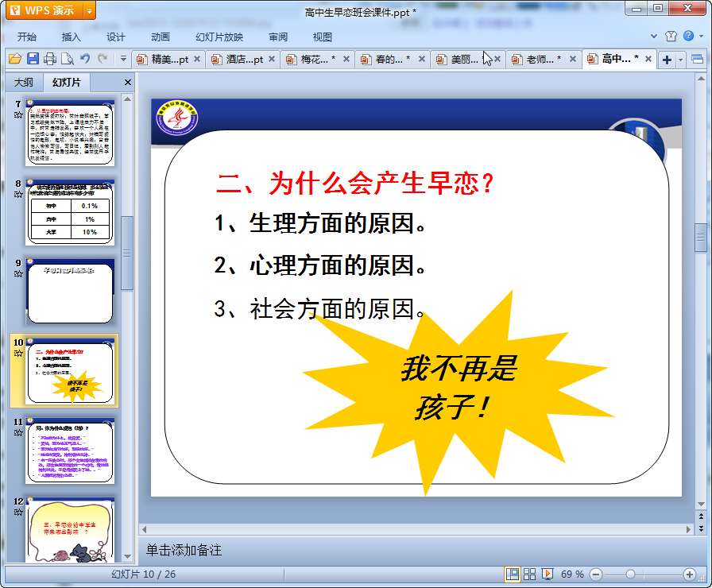Select slide 12 thumbnail with the cat
Viewport: 712px width, 588px height.
pyautogui.click(x=70, y=529)
